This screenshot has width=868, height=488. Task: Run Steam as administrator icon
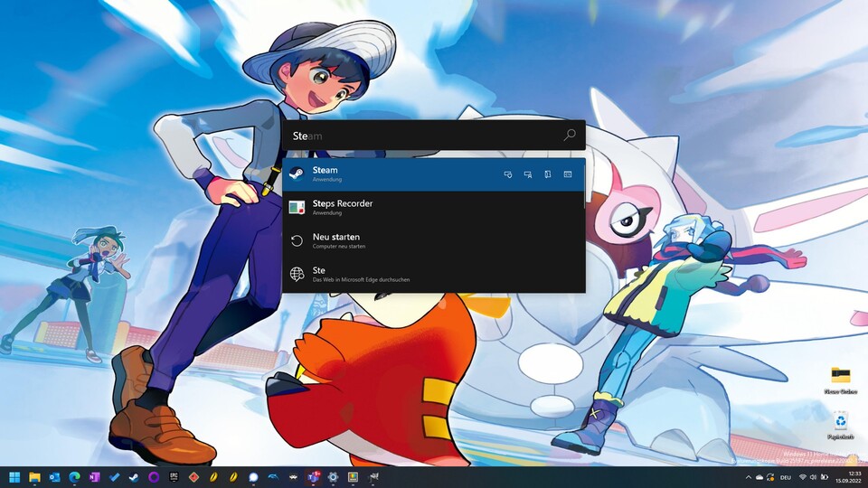tap(508, 174)
